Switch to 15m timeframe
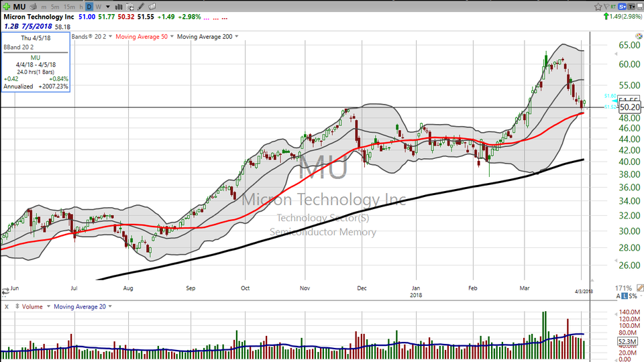The image size is (644, 362). click(69, 7)
